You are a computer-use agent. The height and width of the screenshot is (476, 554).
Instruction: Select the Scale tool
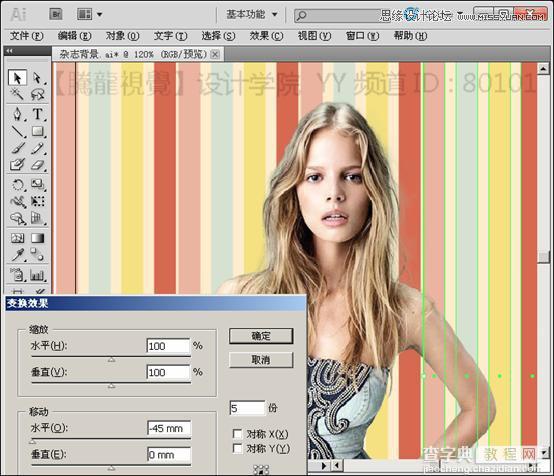(x=37, y=184)
